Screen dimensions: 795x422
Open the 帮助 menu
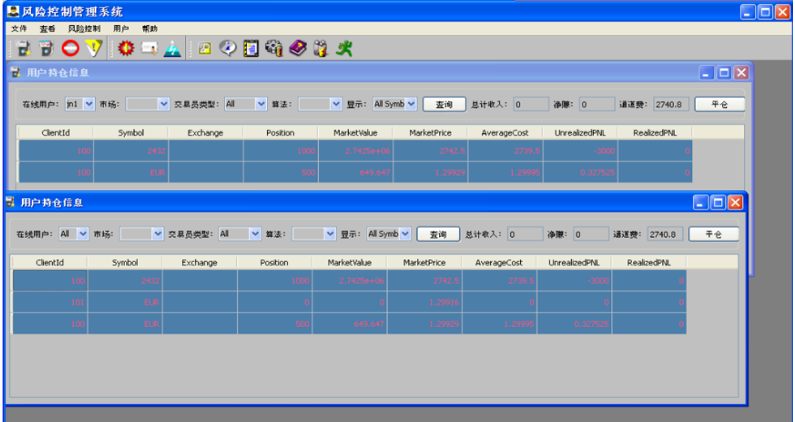click(x=150, y=29)
